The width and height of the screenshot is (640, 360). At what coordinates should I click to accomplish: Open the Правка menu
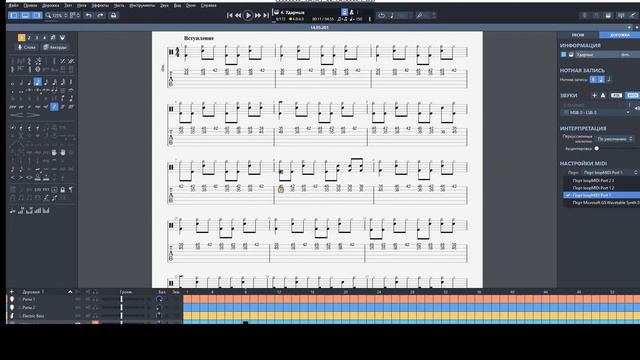click(30, 5)
